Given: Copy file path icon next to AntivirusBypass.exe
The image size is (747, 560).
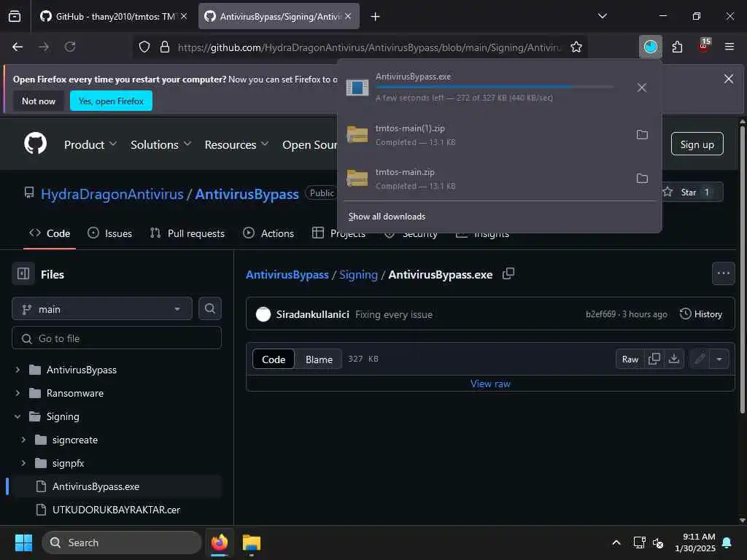Looking at the screenshot, I should click(508, 274).
